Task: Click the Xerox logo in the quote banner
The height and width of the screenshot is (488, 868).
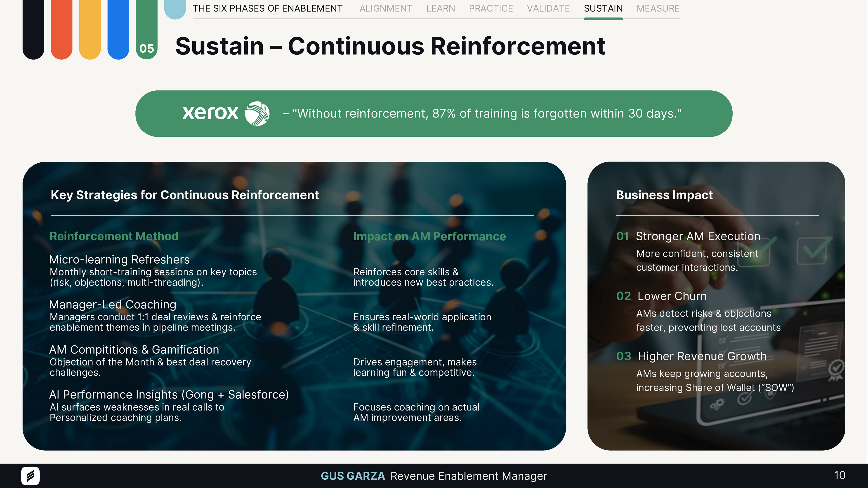Action: click(x=226, y=113)
